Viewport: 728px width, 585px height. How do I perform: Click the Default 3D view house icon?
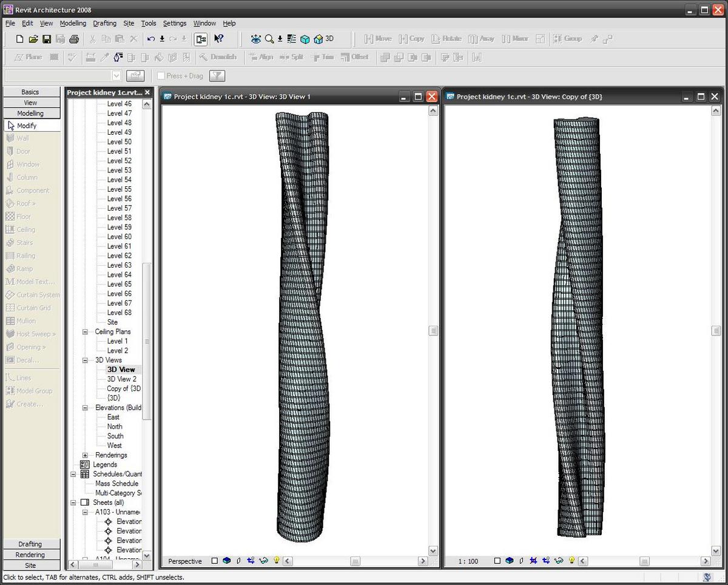[x=318, y=39]
